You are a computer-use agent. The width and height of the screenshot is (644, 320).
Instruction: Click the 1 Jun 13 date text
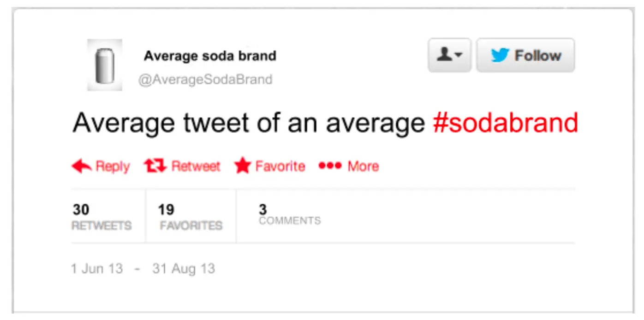97,268
